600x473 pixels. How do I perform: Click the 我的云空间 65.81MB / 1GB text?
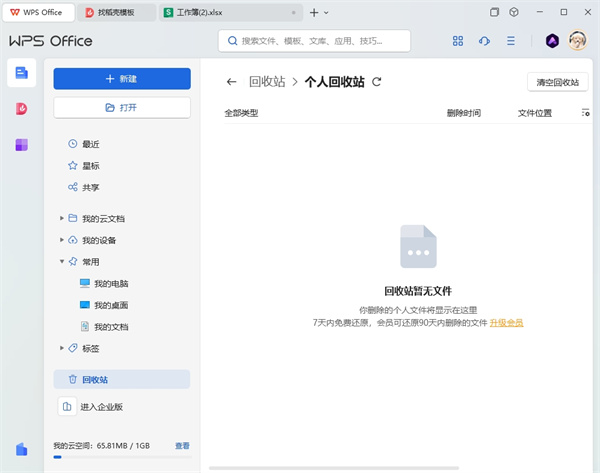click(101, 445)
